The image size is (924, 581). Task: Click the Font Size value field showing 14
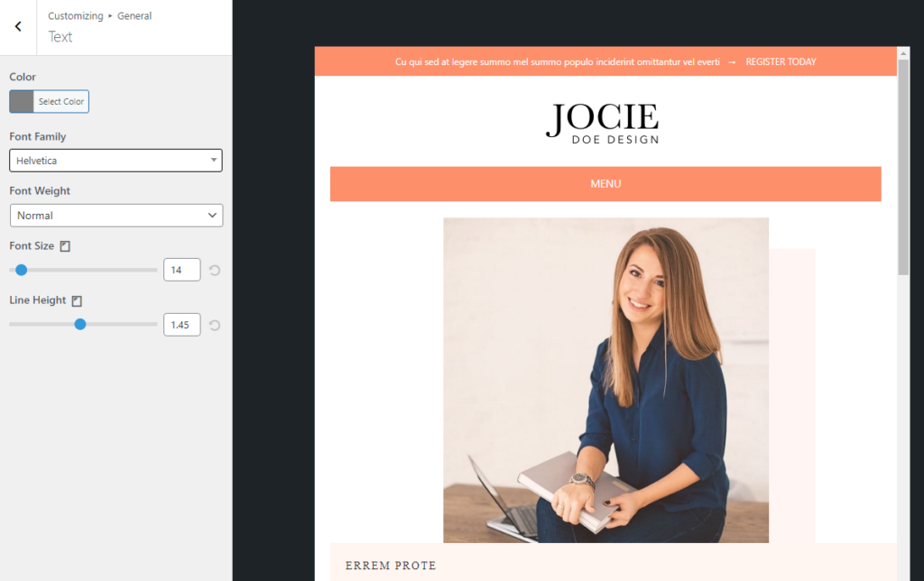click(x=181, y=269)
